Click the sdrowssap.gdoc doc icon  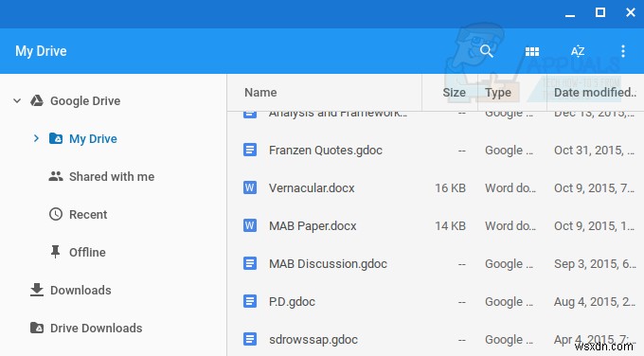coord(250,339)
